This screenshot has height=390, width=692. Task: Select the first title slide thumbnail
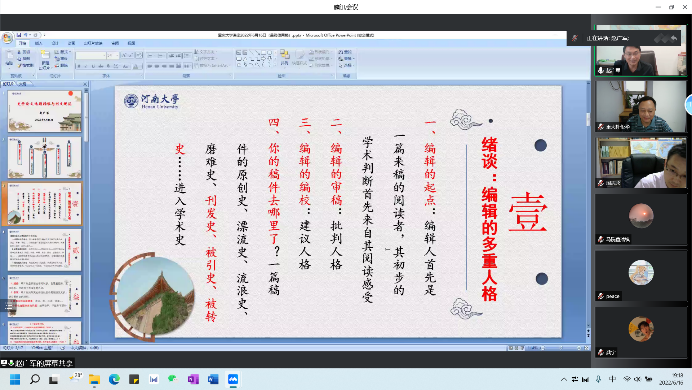[x=45, y=111]
